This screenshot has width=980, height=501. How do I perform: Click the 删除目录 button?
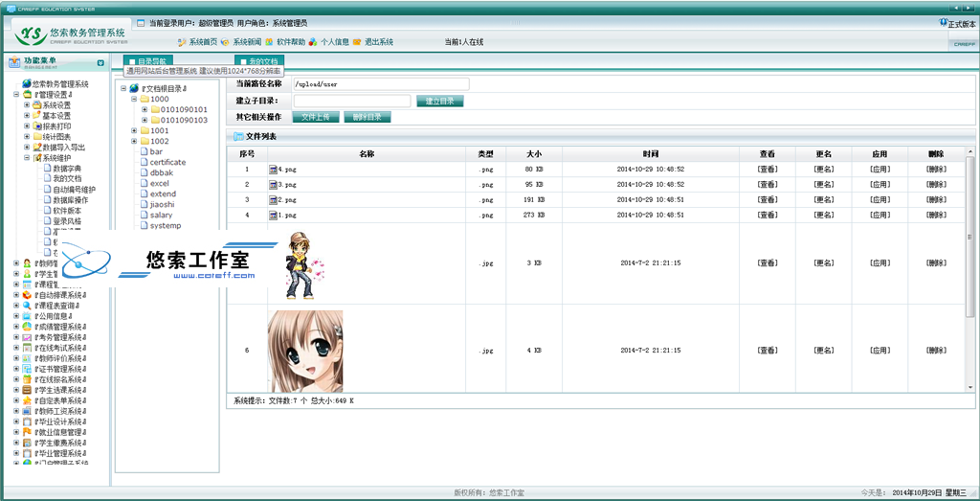pyautogui.click(x=367, y=117)
